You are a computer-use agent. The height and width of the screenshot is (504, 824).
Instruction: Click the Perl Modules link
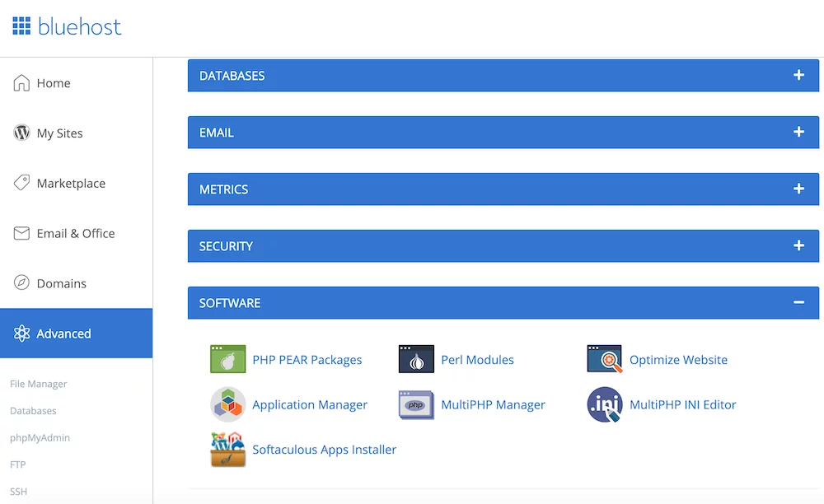click(477, 360)
